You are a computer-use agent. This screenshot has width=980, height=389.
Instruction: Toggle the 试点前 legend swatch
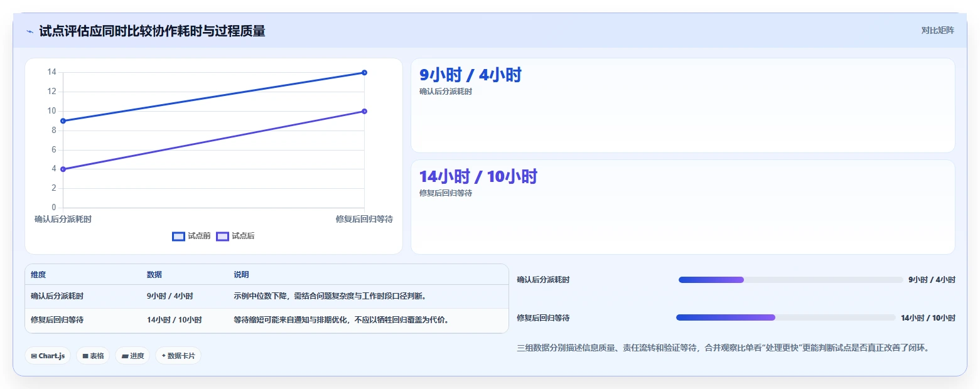pos(178,237)
